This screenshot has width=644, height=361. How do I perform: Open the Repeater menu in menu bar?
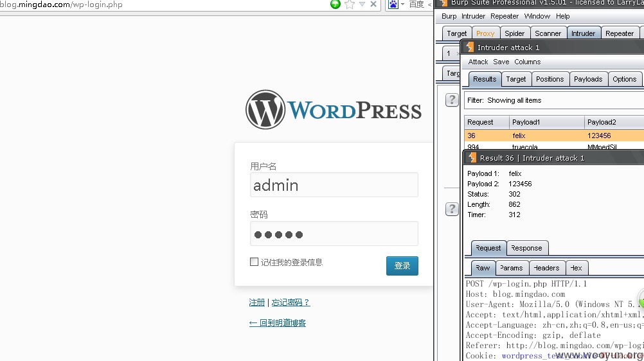tap(505, 17)
